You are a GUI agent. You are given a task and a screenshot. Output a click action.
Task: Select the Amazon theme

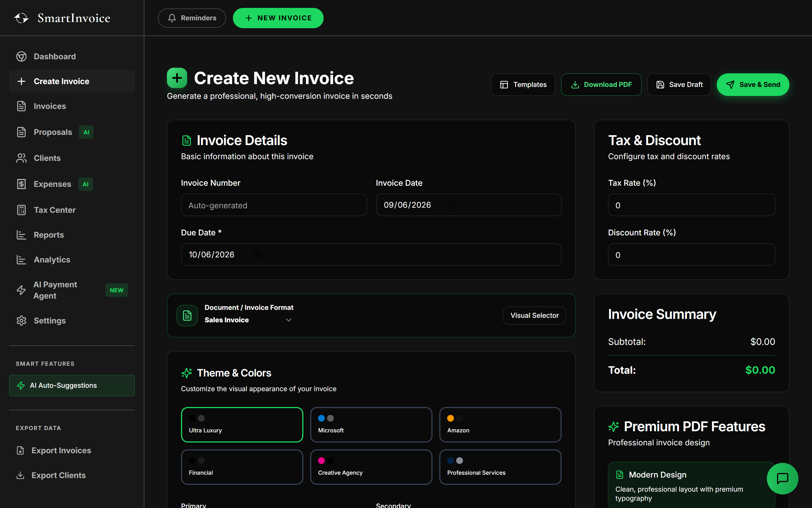[x=500, y=425]
